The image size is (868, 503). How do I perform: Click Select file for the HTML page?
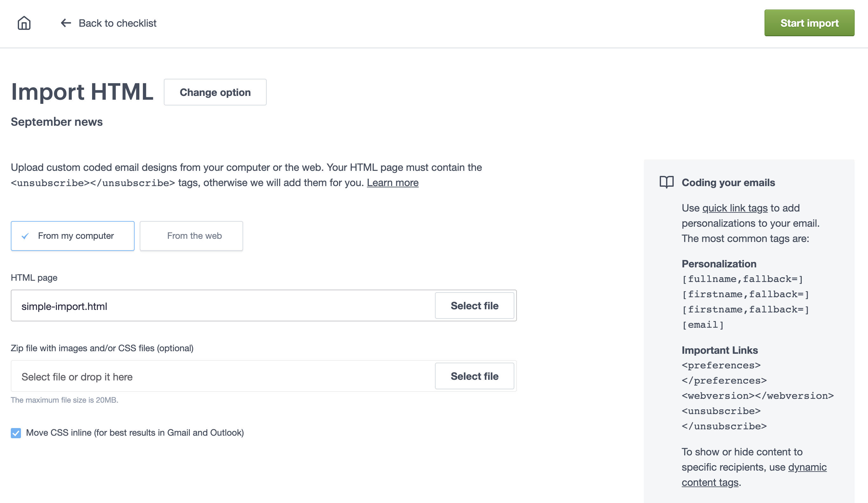(474, 305)
